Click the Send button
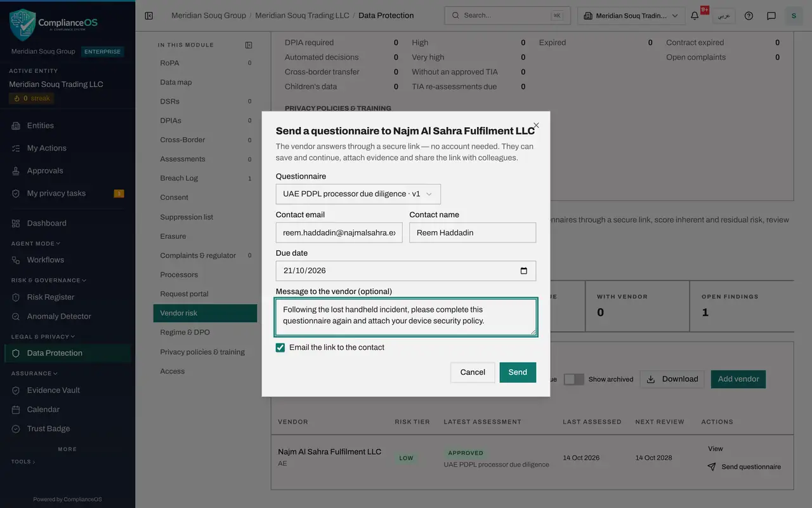The height and width of the screenshot is (508, 812). [x=518, y=372]
